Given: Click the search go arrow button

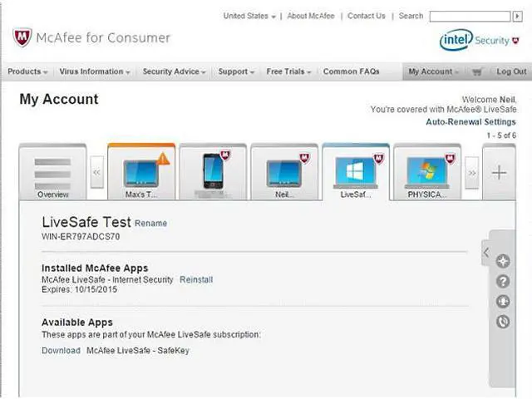Looking at the screenshot, I should point(517,17).
